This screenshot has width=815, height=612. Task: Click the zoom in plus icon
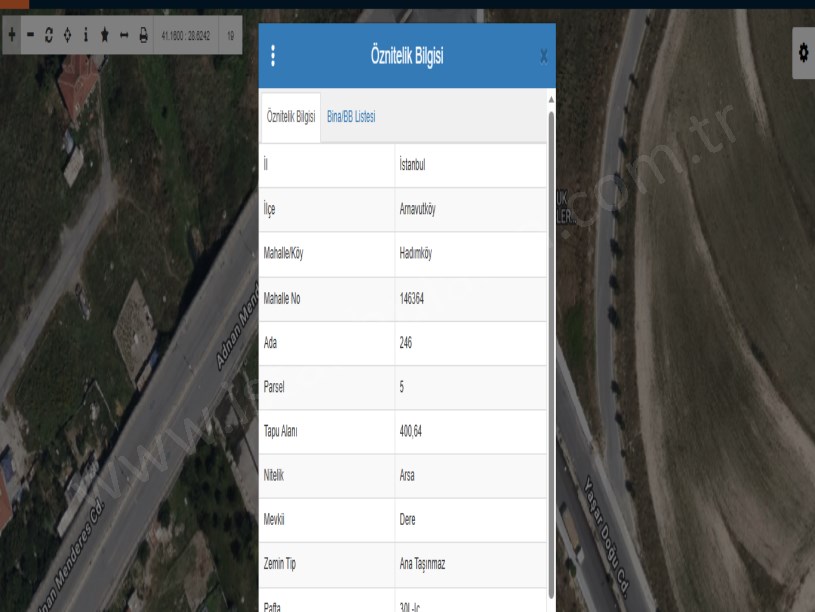tap(11, 35)
